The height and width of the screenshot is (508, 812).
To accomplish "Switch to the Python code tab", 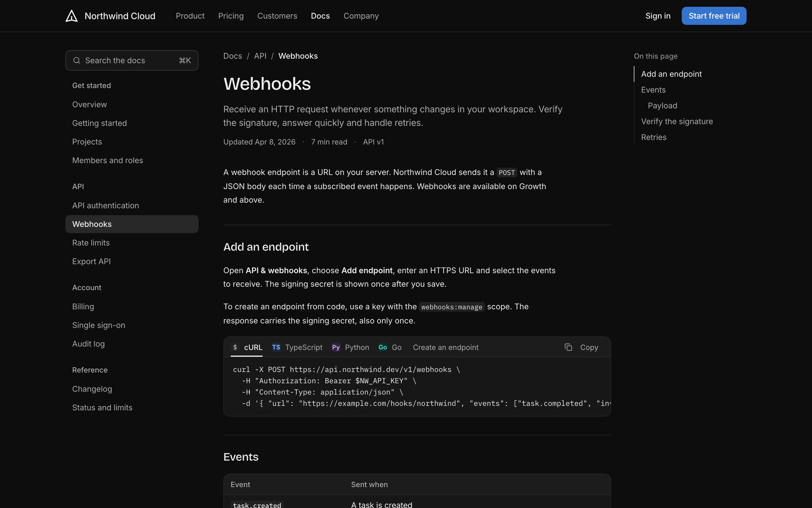I will tap(350, 347).
